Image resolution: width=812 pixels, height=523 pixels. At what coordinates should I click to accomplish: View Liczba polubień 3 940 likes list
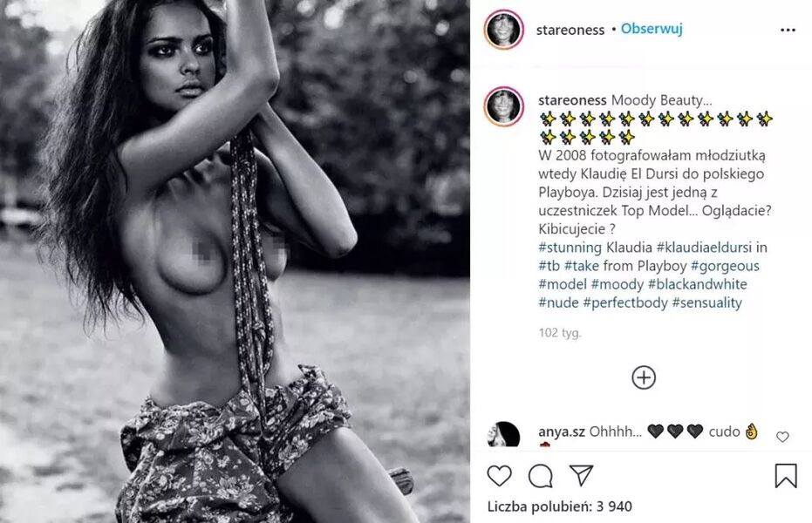(559, 506)
